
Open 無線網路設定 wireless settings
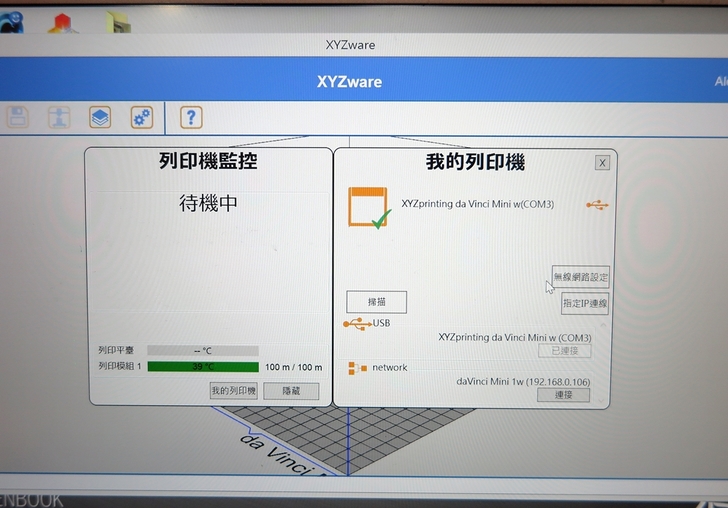[580, 277]
